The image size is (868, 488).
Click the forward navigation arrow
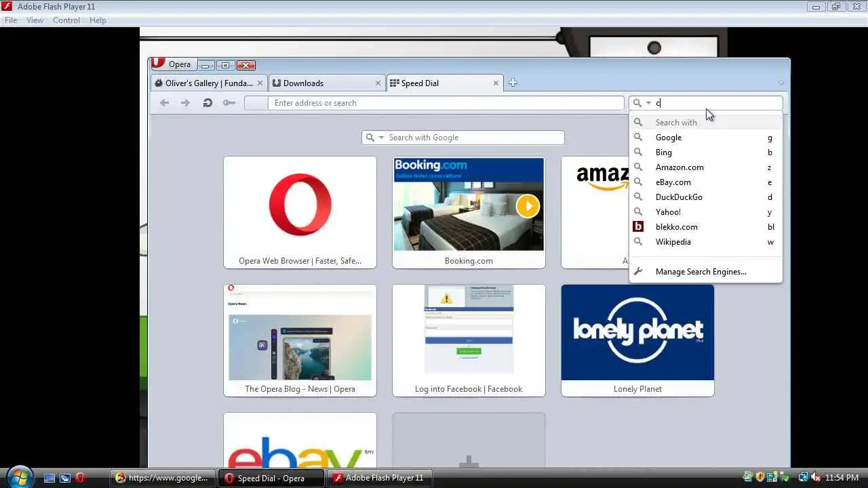tap(185, 103)
